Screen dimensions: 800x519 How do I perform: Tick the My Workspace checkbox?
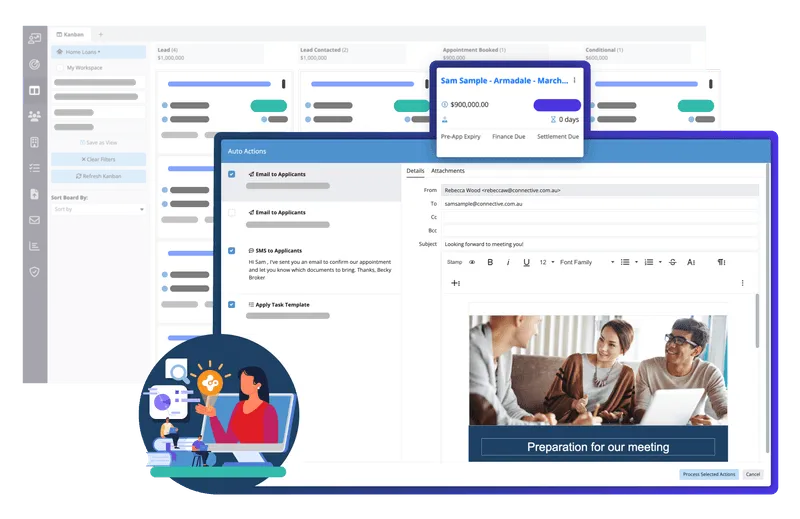click(x=60, y=68)
